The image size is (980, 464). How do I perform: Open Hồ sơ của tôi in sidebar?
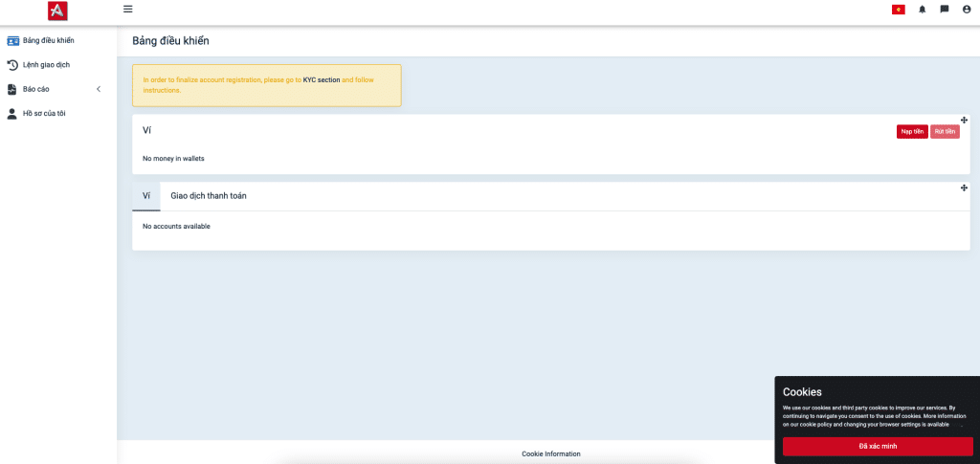pyautogui.click(x=44, y=114)
